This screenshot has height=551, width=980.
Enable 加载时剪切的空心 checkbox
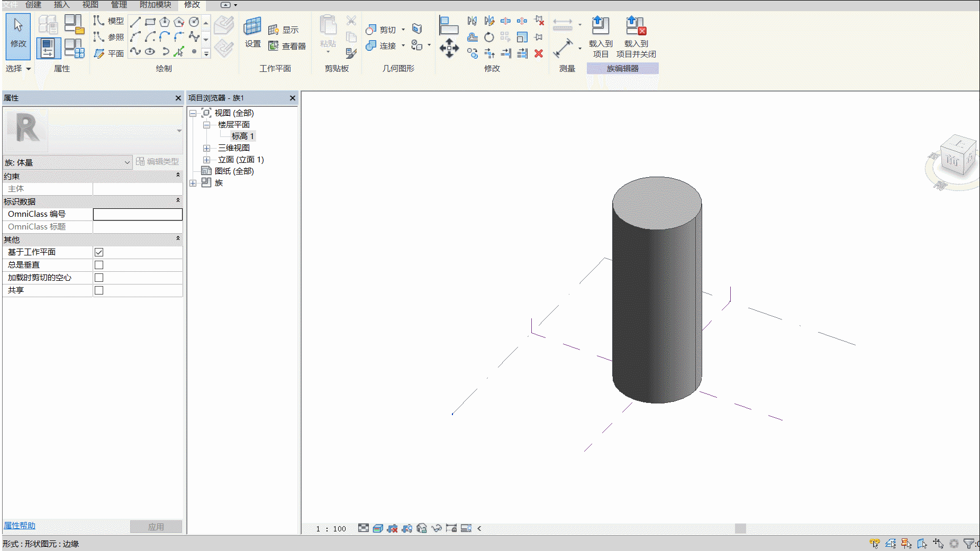click(x=99, y=278)
